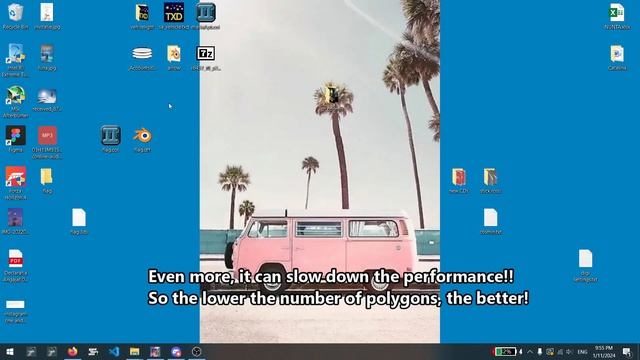Open the text file left of digi settings
The image size is (640, 360).
click(x=490, y=218)
